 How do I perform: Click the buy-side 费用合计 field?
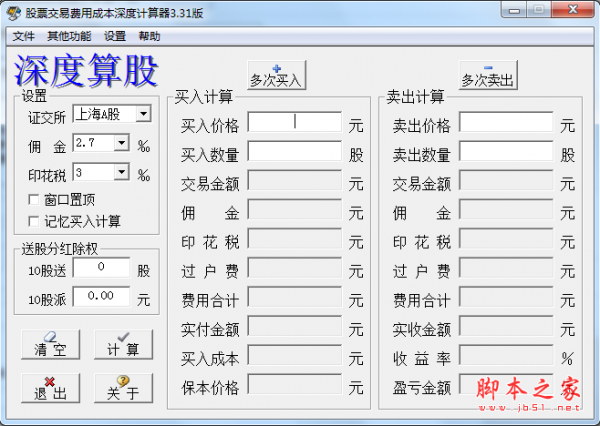(295, 297)
